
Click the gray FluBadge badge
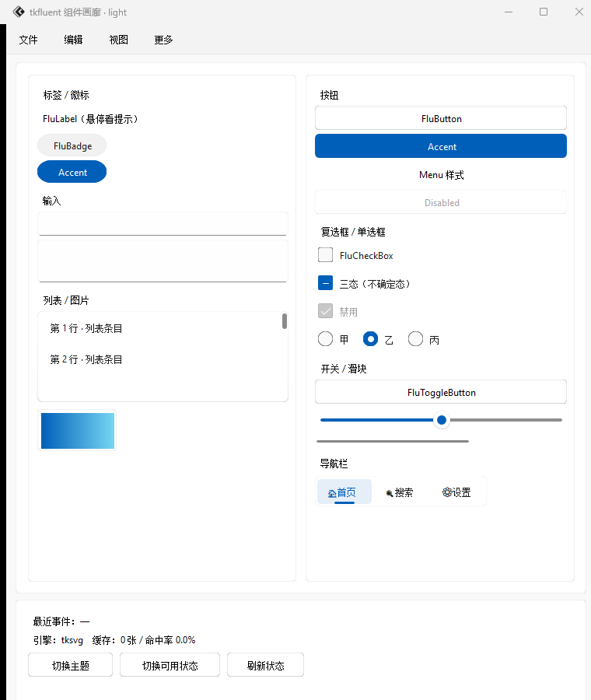tap(72, 145)
